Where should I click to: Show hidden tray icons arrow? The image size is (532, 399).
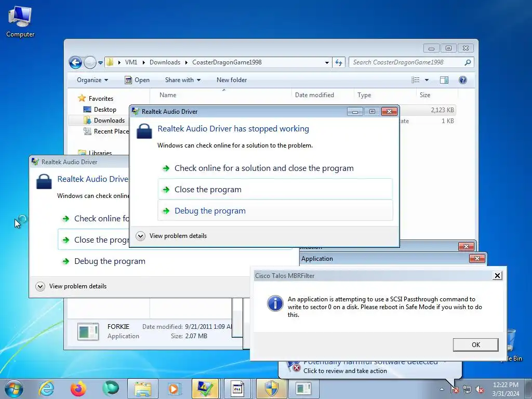pyautogui.click(x=442, y=389)
